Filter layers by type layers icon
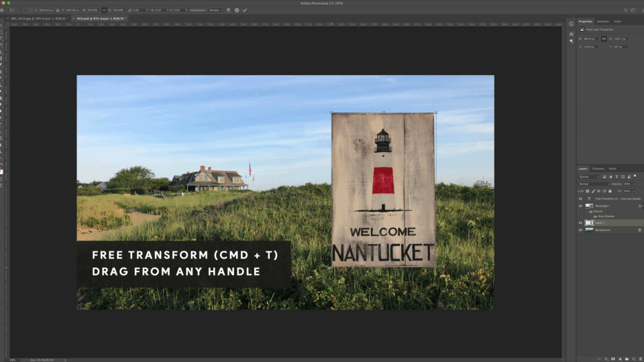The height and width of the screenshot is (362, 644). (x=616, y=177)
